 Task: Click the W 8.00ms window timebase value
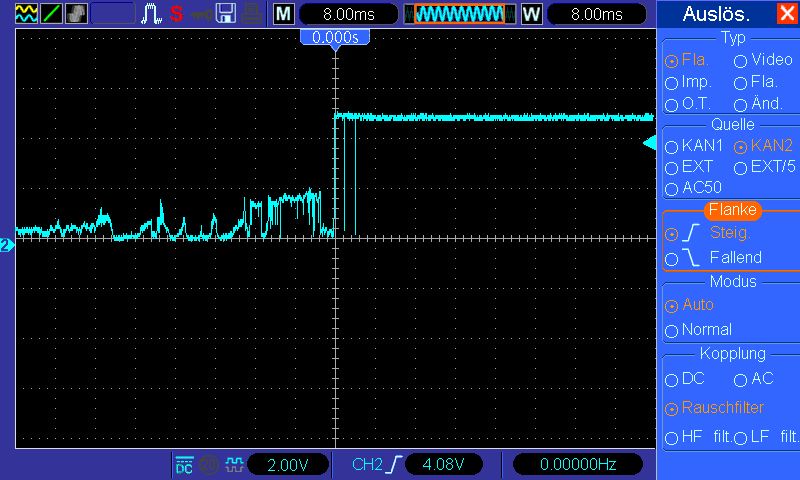click(x=596, y=14)
